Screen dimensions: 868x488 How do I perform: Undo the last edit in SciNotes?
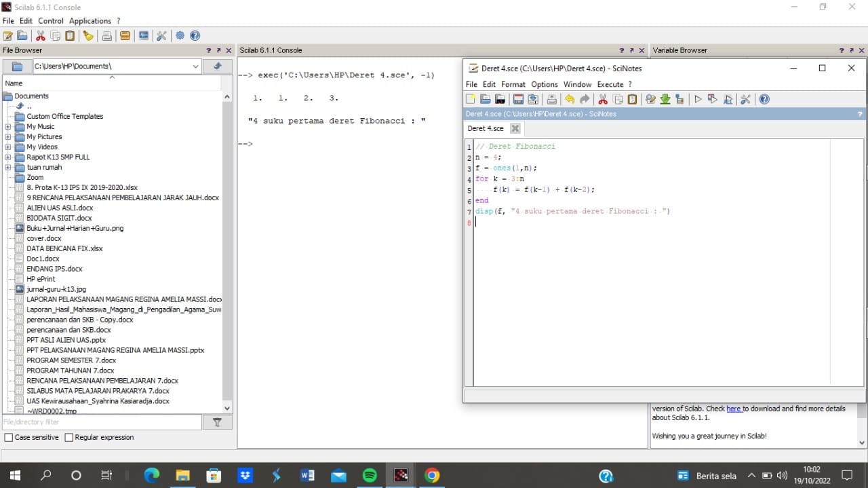[x=570, y=99]
